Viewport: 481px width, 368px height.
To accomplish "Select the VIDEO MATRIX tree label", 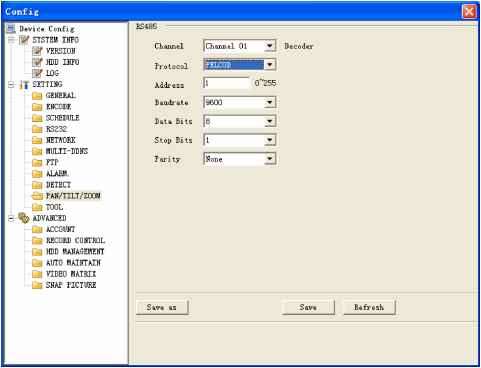I will click(71, 274).
